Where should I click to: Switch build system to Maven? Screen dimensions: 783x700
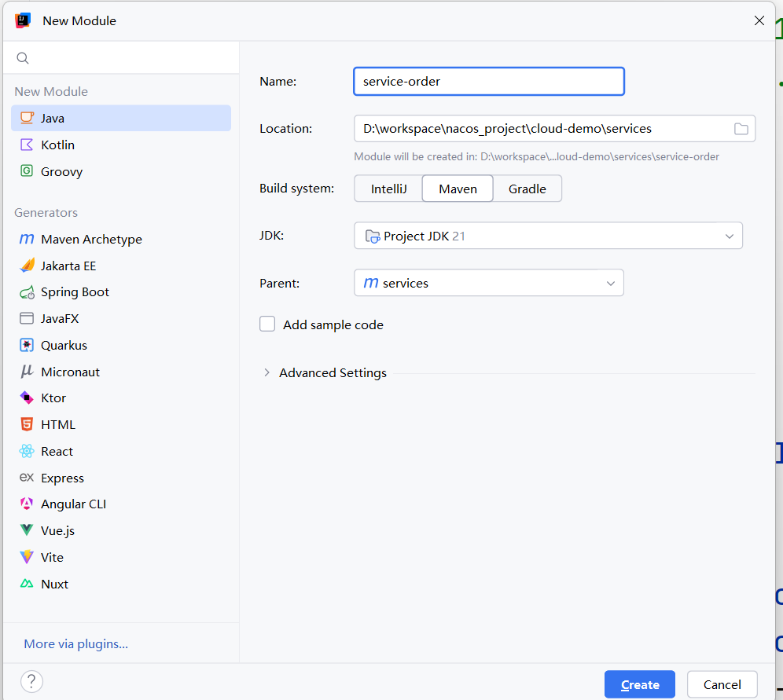tap(458, 189)
